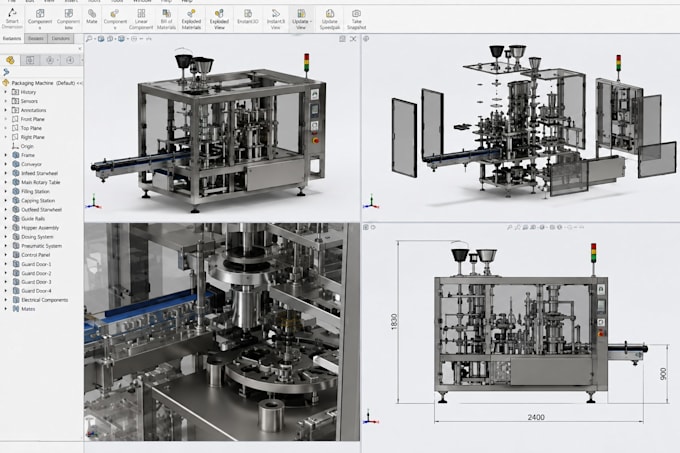Expand the Control Panel node

coord(6,255)
